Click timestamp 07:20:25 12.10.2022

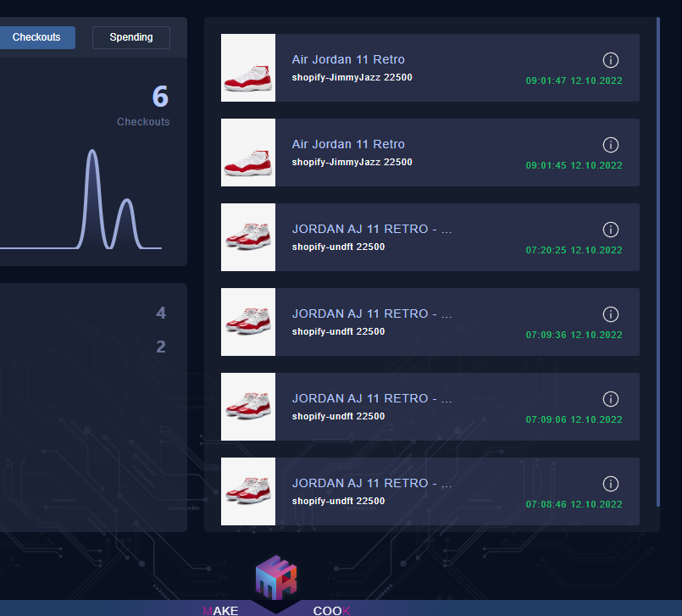[574, 251]
